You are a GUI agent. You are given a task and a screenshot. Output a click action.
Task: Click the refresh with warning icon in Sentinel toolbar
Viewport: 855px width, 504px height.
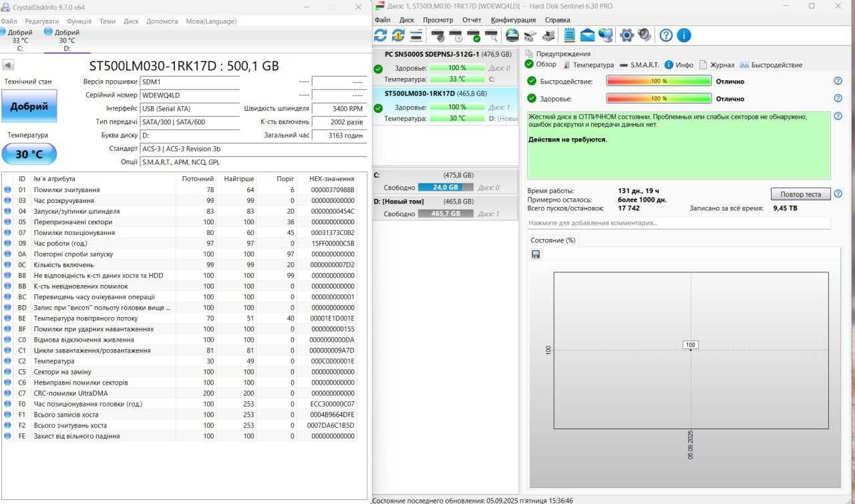[x=398, y=35]
